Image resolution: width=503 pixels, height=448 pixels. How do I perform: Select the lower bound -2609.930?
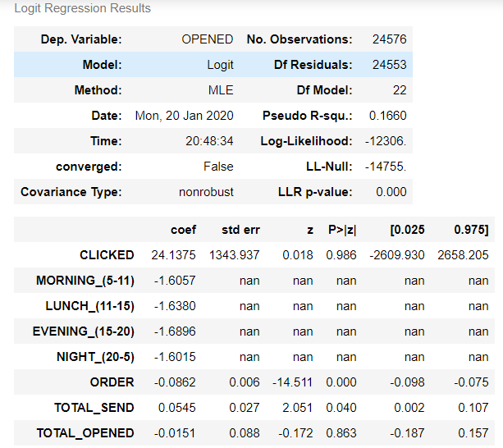coord(397,255)
